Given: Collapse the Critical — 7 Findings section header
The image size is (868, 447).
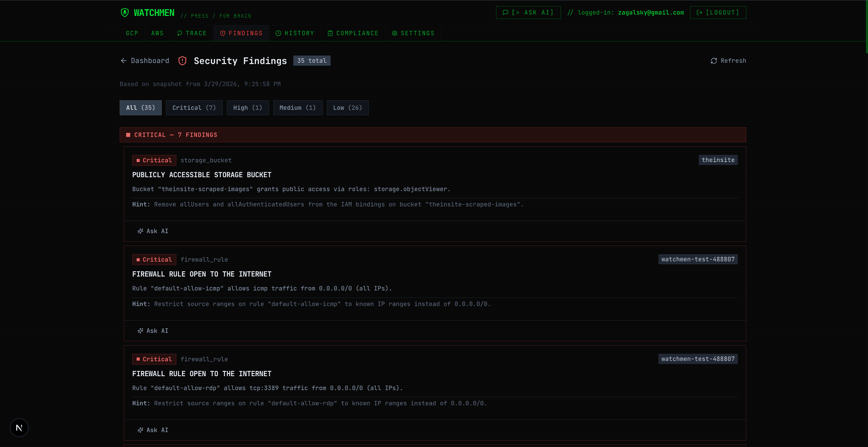Looking at the screenshot, I should 433,135.
